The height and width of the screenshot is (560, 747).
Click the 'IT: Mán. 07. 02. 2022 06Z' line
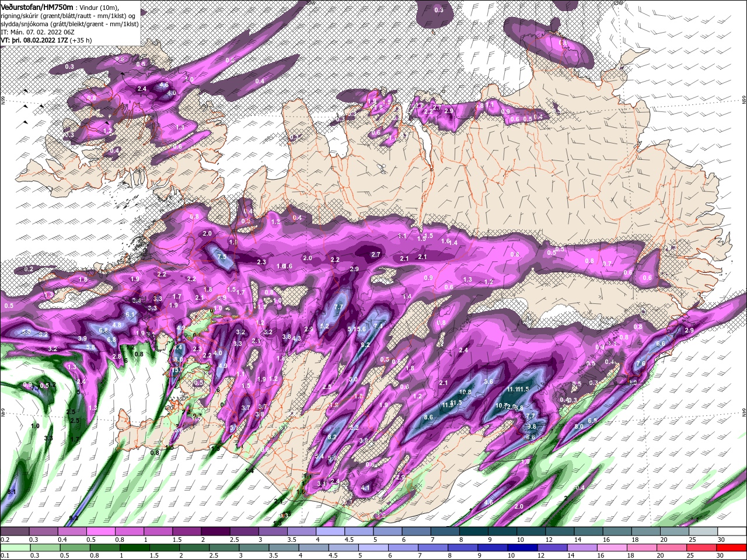coord(37,32)
